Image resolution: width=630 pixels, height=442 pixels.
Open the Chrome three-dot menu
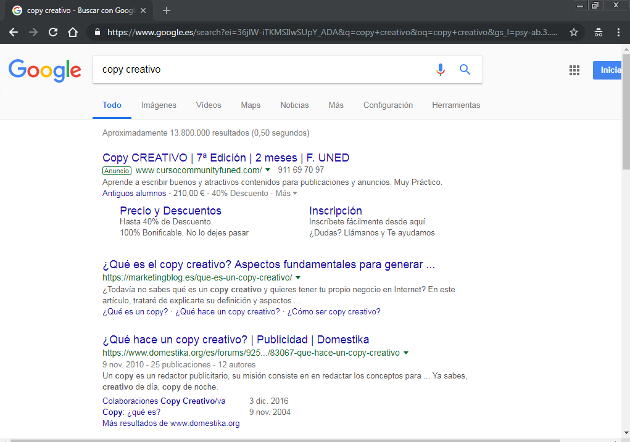point(618,32)
